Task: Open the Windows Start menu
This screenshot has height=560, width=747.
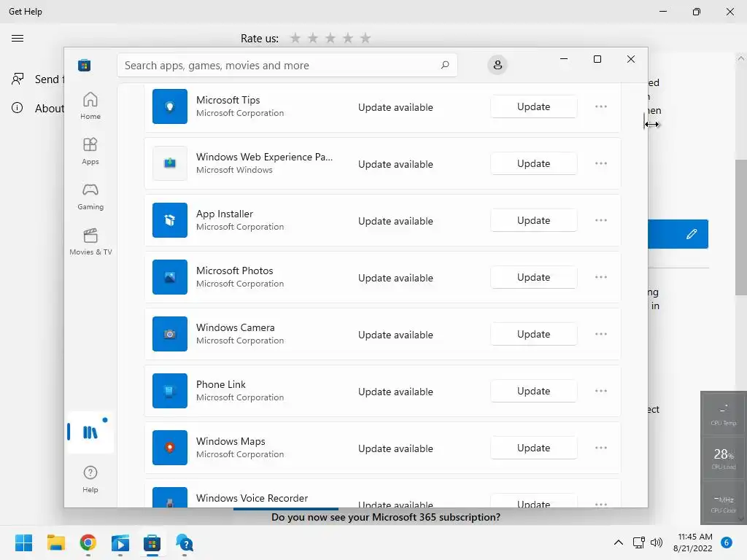Action: (x=24, y=542)
